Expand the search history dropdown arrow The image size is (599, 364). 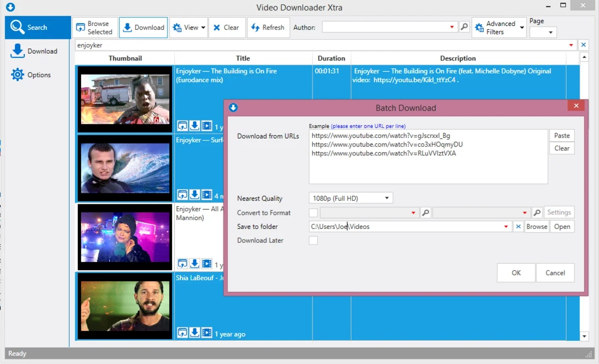(571, 45)
